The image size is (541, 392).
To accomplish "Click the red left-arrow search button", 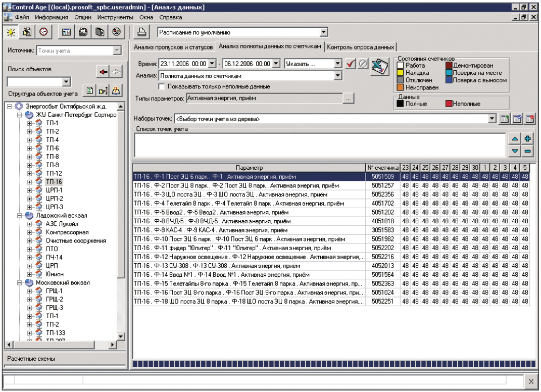I will pos(103,72).
